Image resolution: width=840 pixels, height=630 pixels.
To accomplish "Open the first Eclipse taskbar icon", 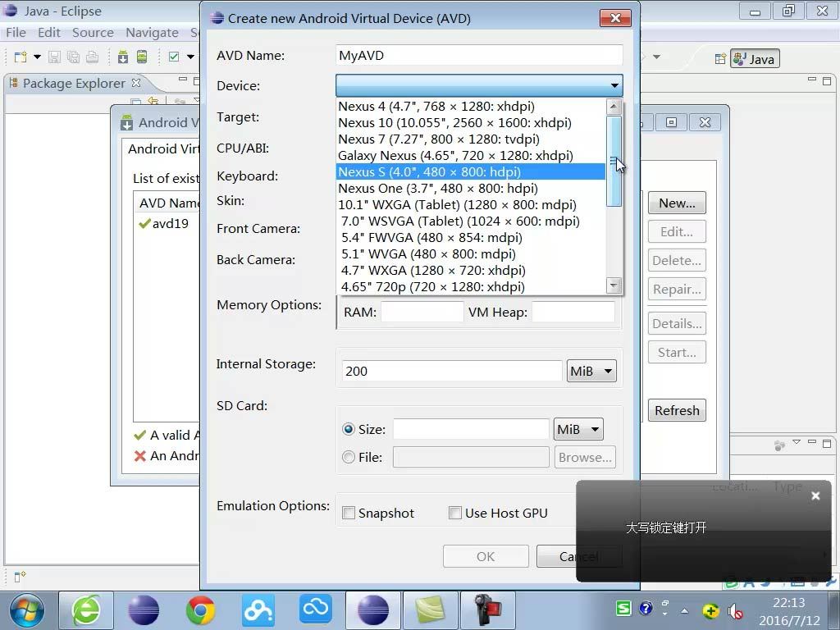I will 143,610.
